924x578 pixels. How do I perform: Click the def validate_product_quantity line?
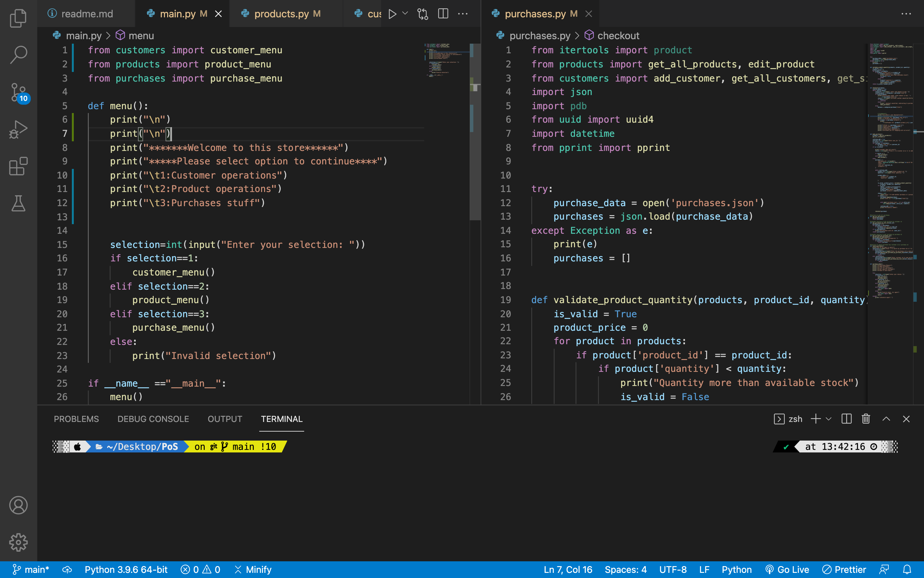tap(700, 300)
